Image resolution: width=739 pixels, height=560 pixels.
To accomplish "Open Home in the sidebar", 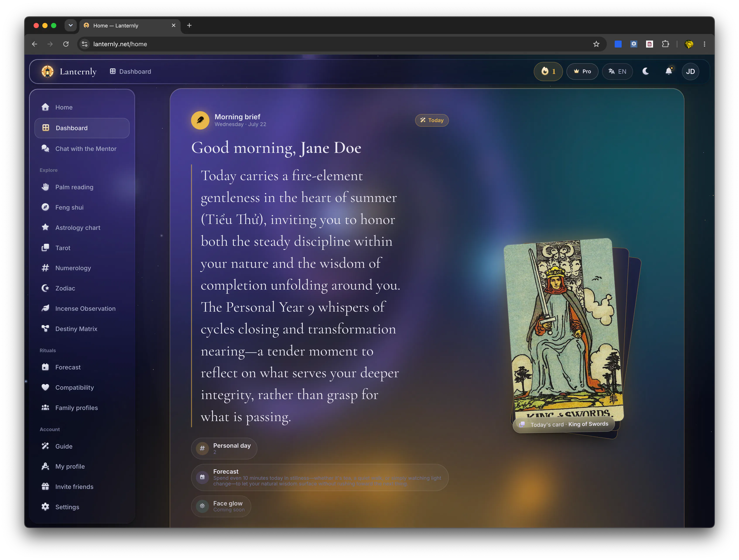I will point(82,107).
